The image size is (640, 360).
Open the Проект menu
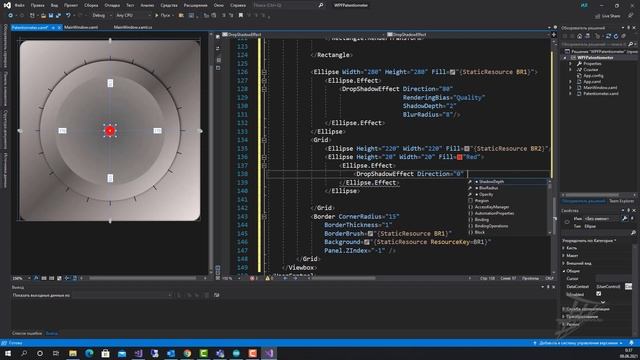pyautogui.click(x=71, y=5)
